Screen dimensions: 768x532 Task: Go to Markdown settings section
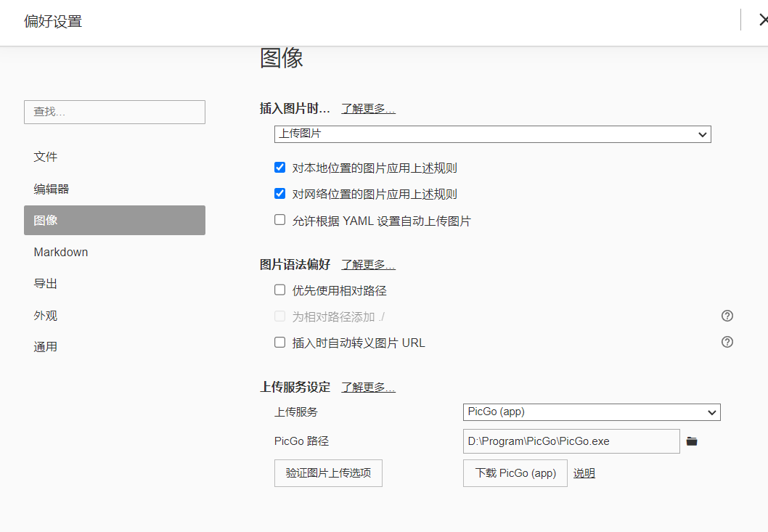tap(61, 252)
